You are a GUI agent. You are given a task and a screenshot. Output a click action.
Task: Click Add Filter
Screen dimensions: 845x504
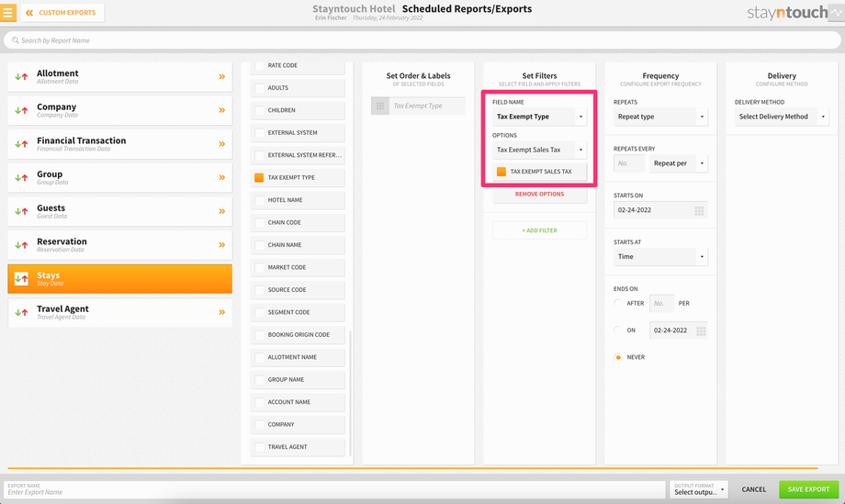click(x=539, y=230)
